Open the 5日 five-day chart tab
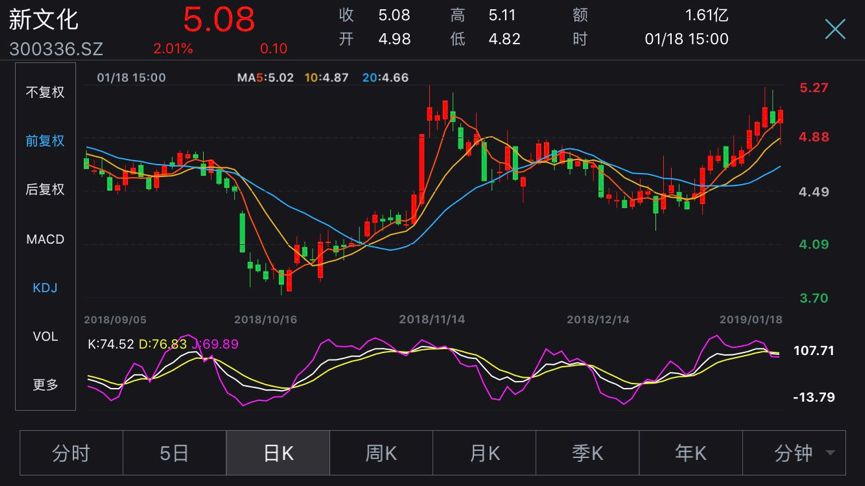Viewport: 865px width, 486px height. coord(174,454)
